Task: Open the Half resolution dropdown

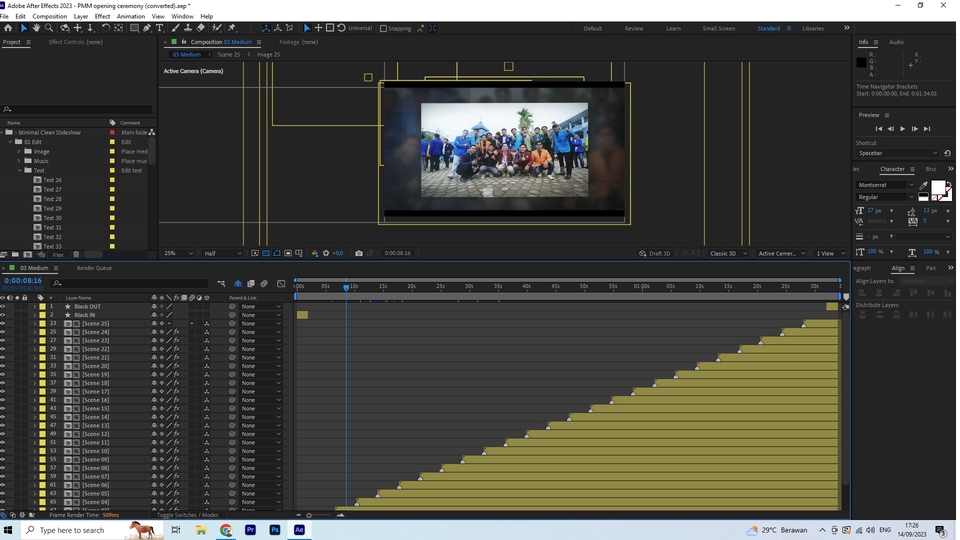Action: [x=223, y=253]
